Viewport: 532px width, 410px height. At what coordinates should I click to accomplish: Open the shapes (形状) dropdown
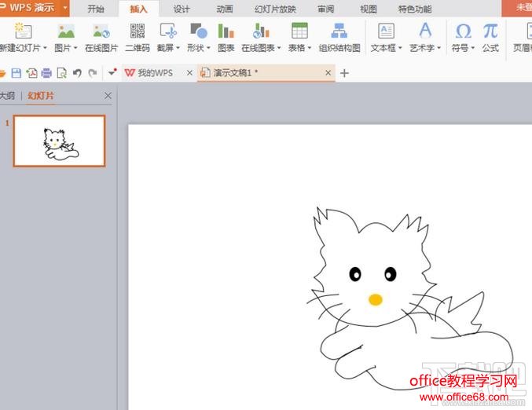tap(198, 47)
